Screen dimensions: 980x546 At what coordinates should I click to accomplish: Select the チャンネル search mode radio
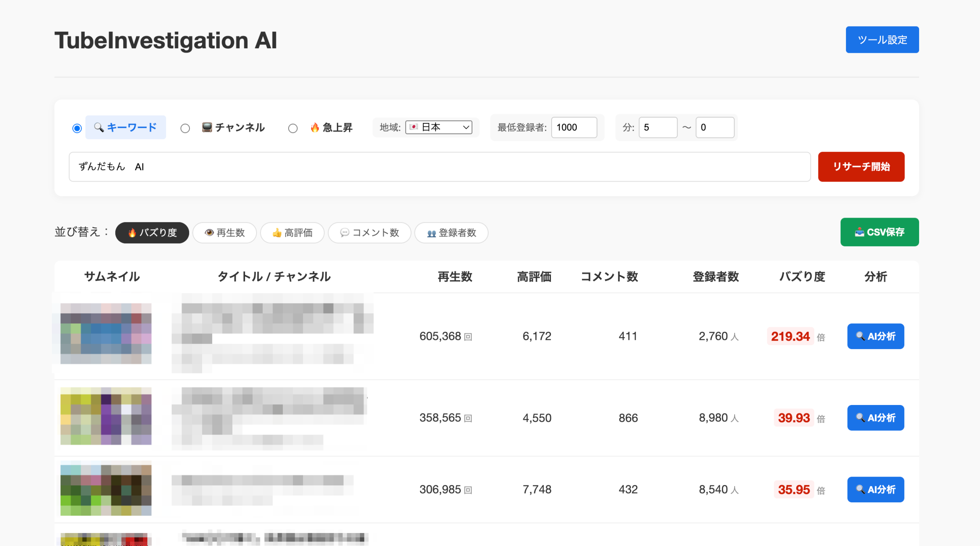(x=185, y=128)
